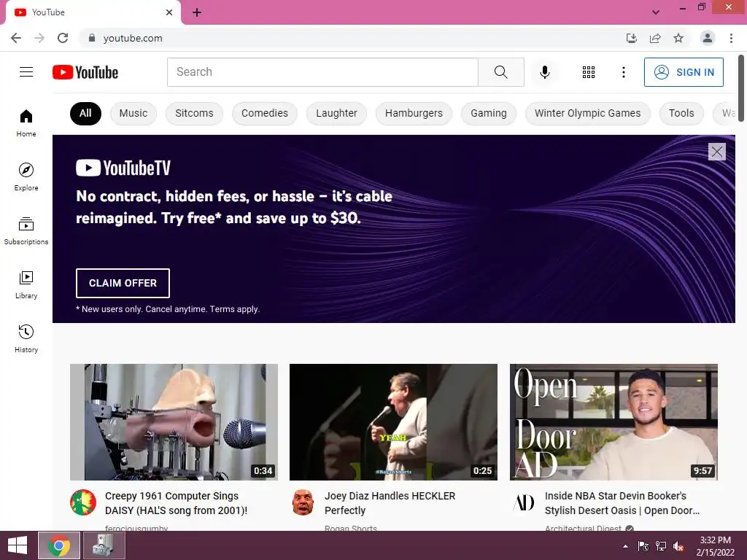Select the All filter chip
The height and width of the screenshot is (560, 747).
(x=85, y=113)
